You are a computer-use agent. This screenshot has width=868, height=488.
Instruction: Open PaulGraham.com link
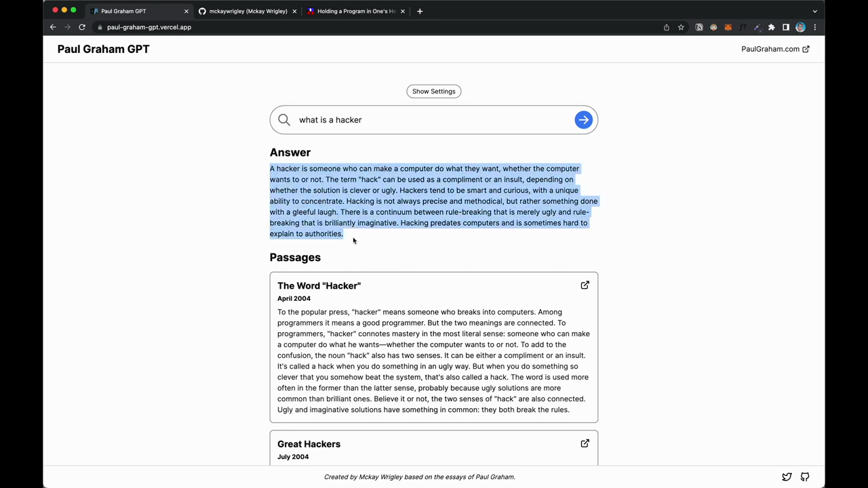775,49
